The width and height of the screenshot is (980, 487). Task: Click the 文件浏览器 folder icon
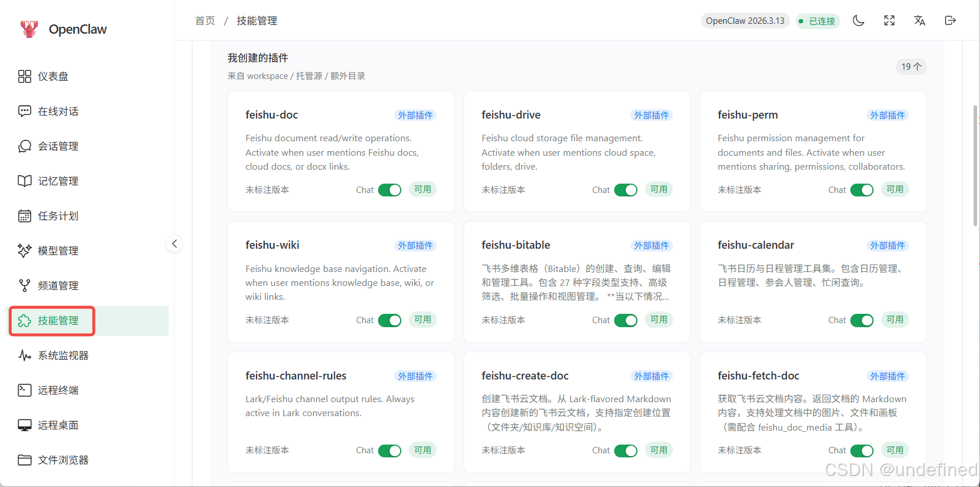pos(24,460)
